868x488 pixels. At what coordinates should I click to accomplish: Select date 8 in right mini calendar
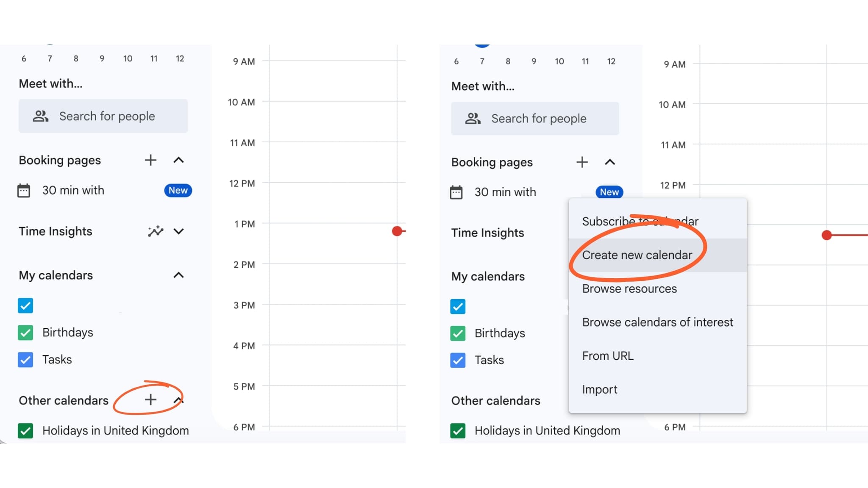pos(508,61)
